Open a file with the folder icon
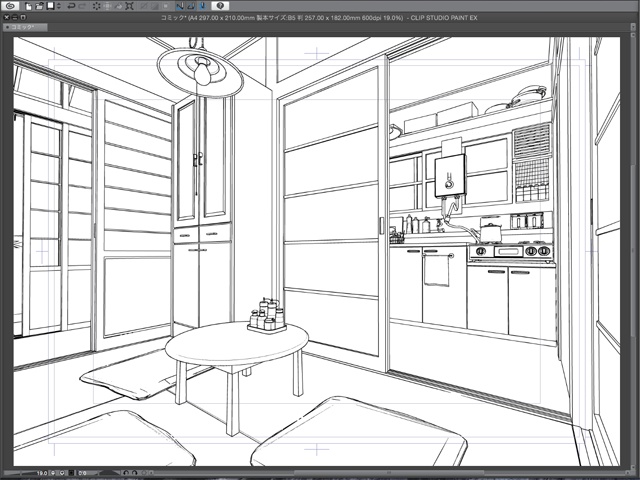Screen dimensions: 640x480 pyautogui.click(x=39, y=6)
